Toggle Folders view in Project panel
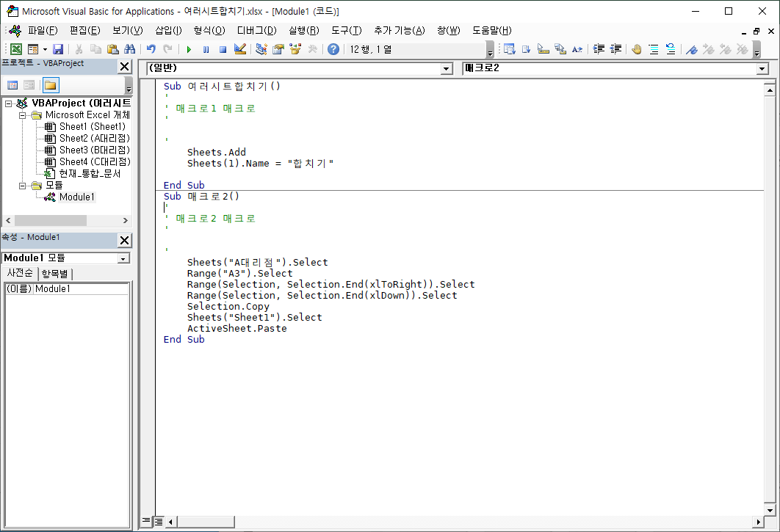780x532 pixels. click(x=50, y=86)
